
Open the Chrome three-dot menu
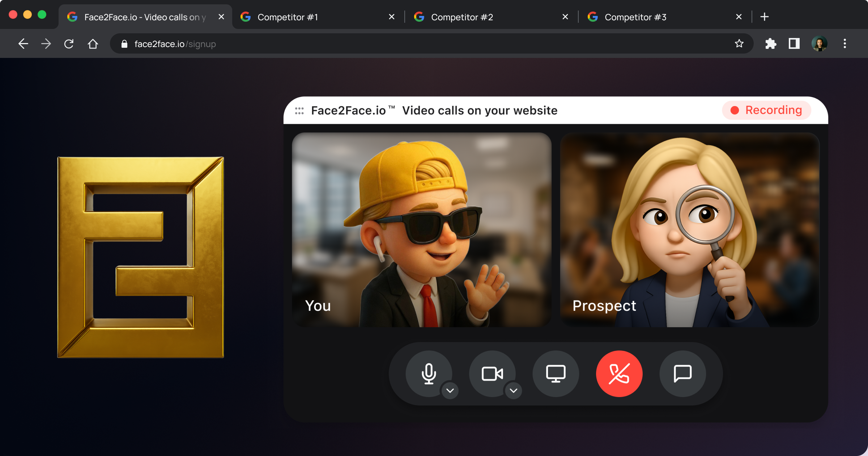(x=845, y=44)
